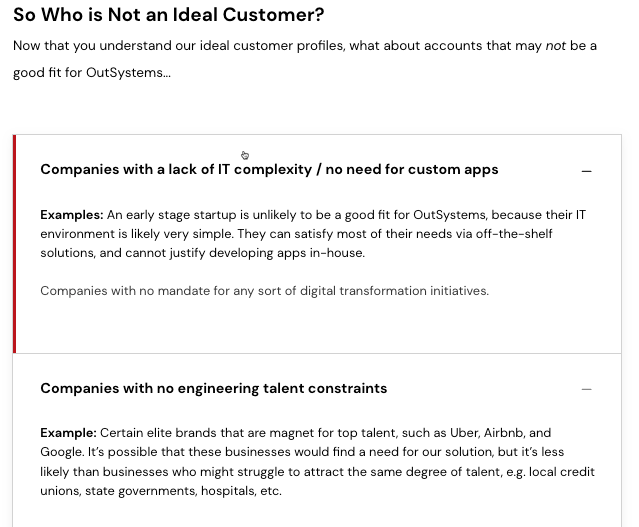Toggle 'Companies with no engineering talent constraints' header

tap(214, 388)
